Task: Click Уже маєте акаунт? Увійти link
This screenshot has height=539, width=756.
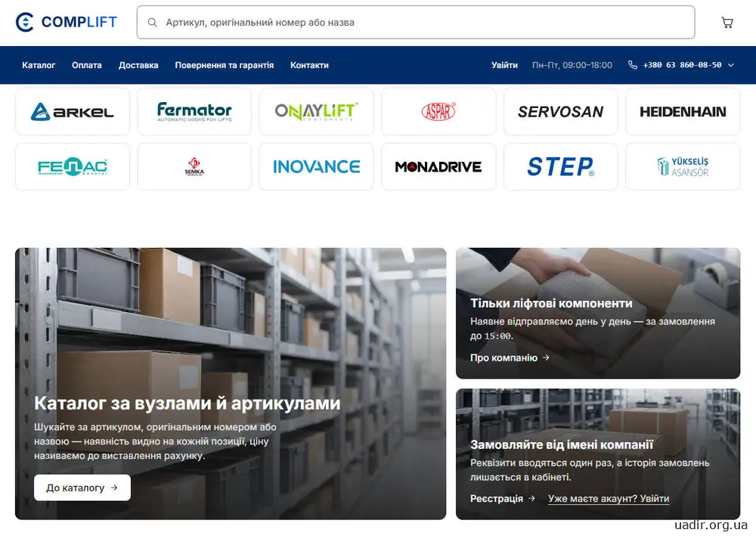Action: 609,498
